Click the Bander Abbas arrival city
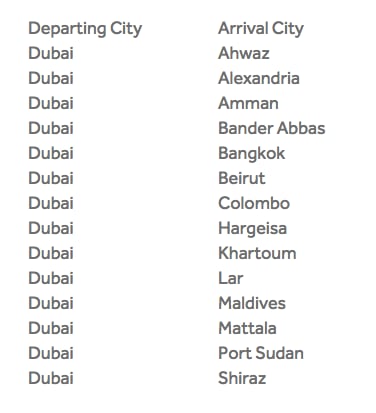Viewport: 376px width, 413px height. click(x=272, y=128)
